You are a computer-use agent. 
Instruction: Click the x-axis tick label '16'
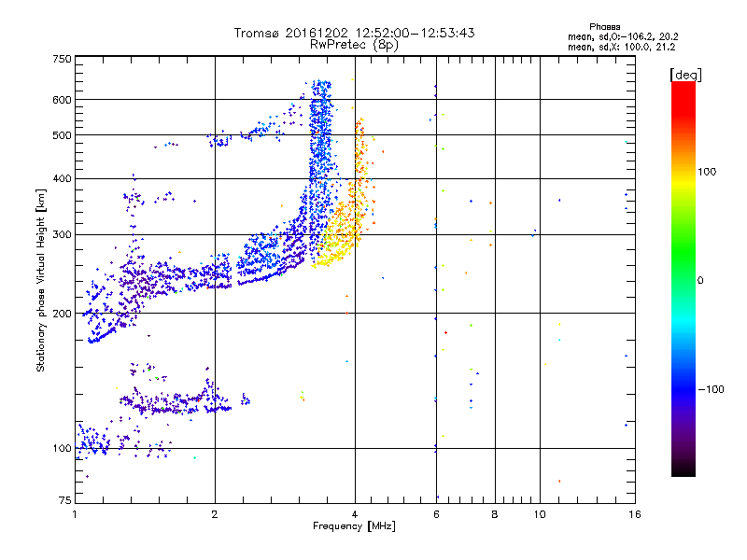pos(635,514)
